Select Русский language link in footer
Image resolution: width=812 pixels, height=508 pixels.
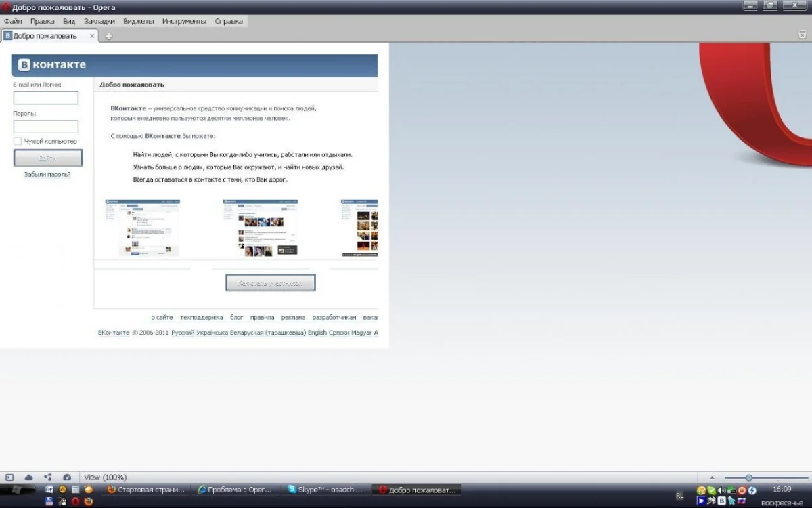[183, 333]
